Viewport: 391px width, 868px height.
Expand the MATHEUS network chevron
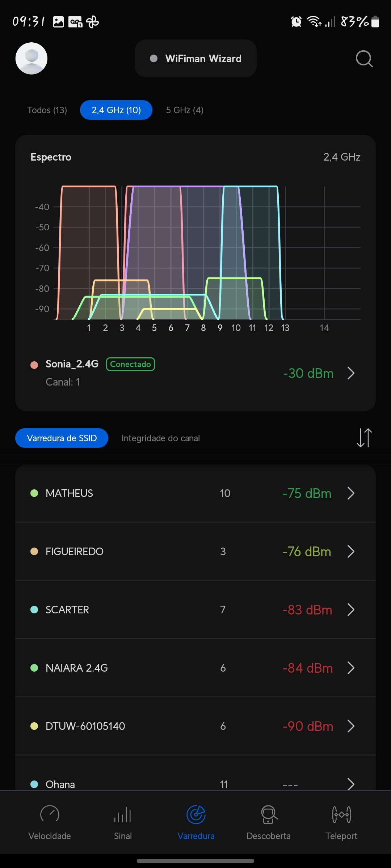(x=350, y=493)
